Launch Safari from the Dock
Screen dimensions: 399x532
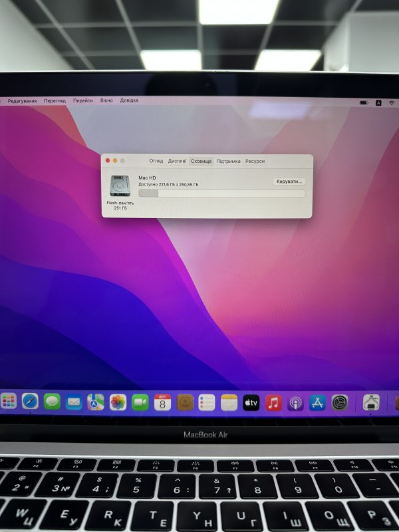[x=30, y=402]
